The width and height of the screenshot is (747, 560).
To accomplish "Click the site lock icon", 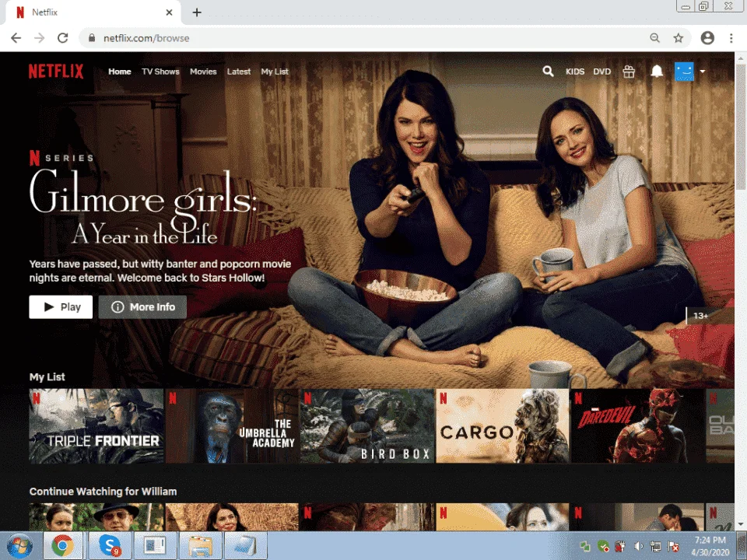I will 92,38.
